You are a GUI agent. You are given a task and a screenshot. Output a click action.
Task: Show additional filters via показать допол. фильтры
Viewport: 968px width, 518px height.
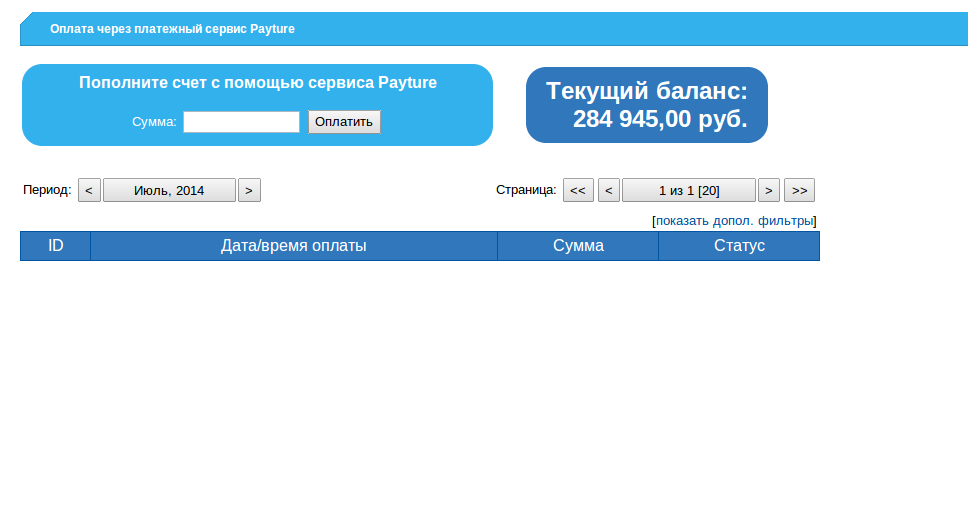coord(734,221)
